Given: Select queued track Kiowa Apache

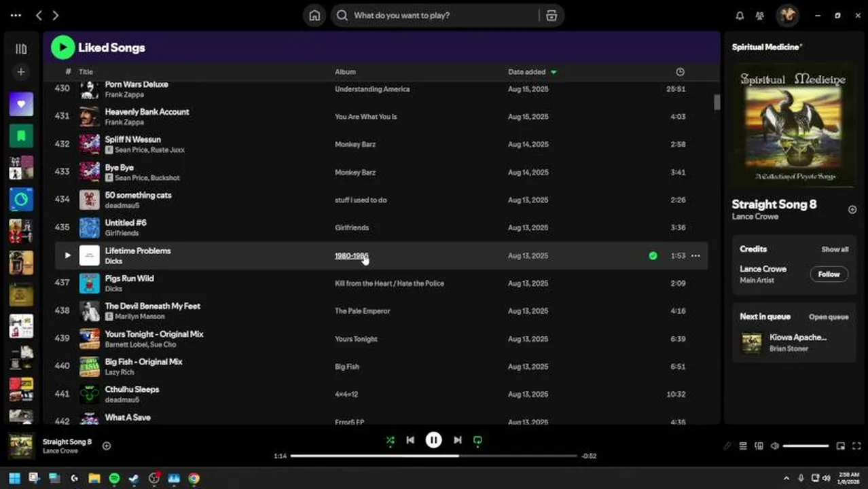Looking at the screenshot, I should point(798,337).
